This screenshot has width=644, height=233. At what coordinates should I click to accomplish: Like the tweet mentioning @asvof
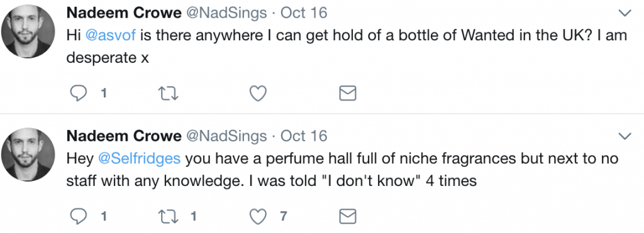tap(258, 94)
